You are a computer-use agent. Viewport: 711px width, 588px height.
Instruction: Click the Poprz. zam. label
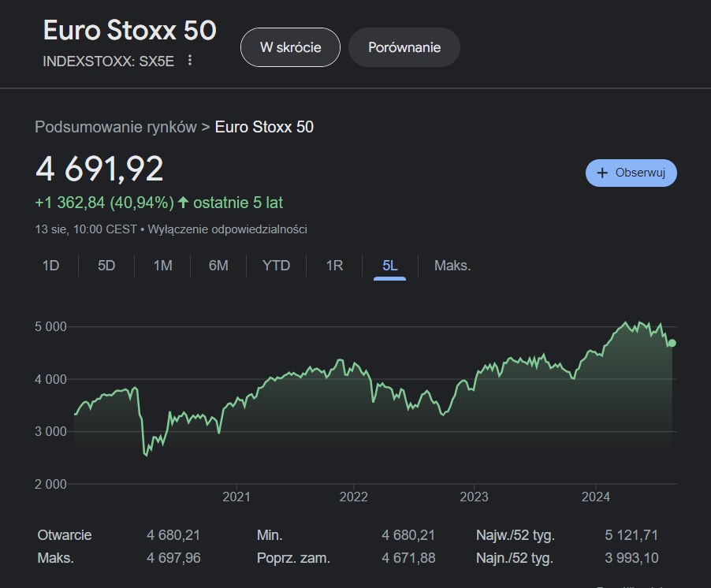pos(293,558)
